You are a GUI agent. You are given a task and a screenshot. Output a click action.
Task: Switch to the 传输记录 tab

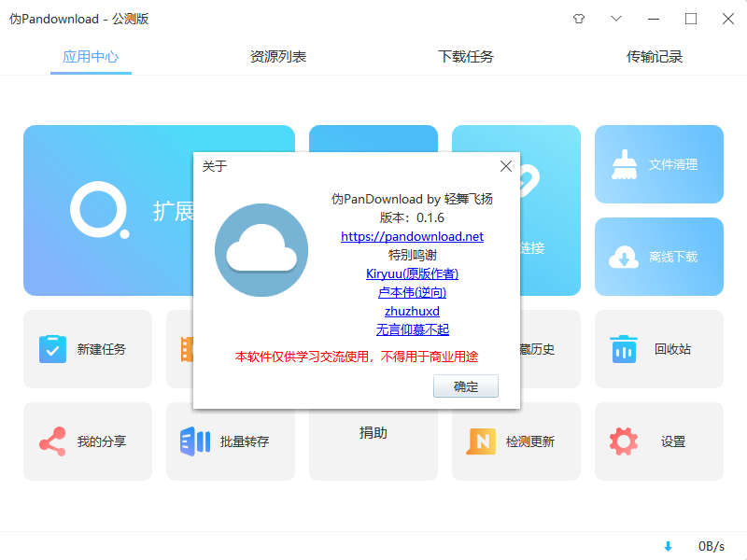[655, 57]
